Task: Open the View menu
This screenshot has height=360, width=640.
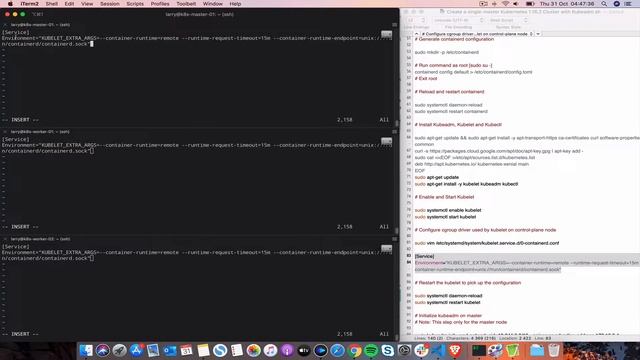Action: (x=87, y=4)
